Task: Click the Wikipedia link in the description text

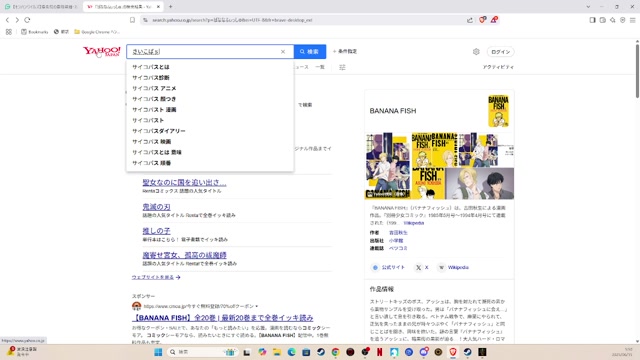Action: pyautogui.click(x=413, y=223)
